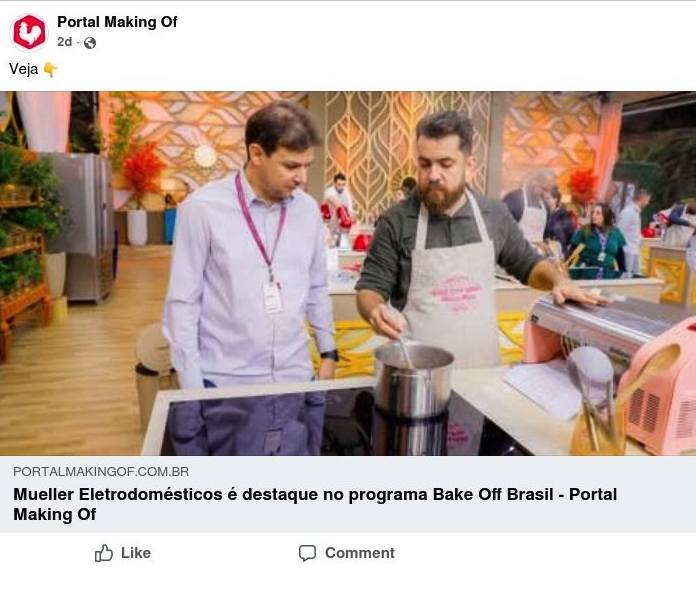Open the Portal Making Of page name
This screenshot has width=696, height=599.
[x=117, y=22]
